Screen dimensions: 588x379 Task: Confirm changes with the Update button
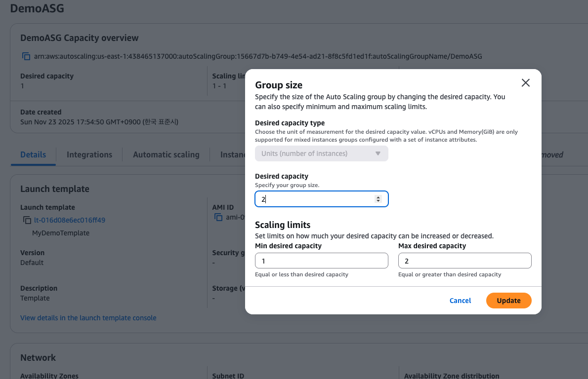coord(508,301)
